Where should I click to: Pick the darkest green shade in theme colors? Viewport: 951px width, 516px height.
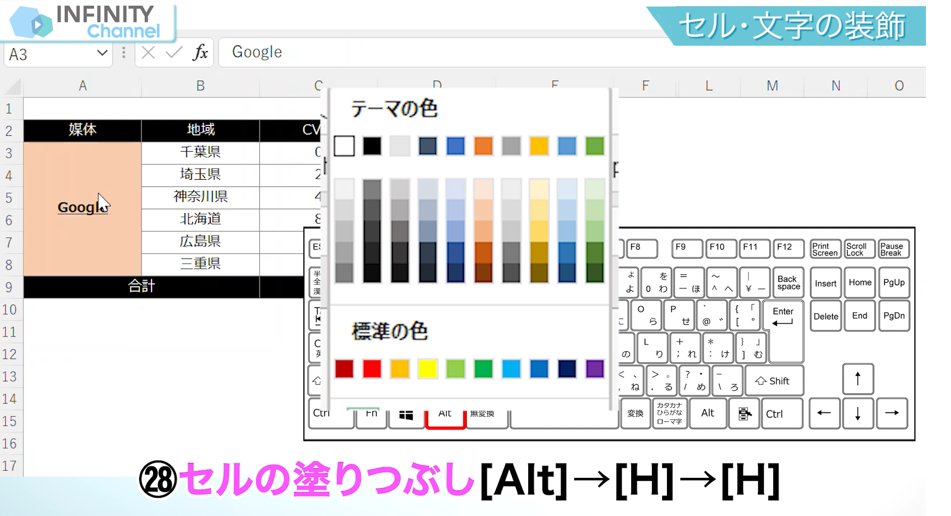tap(595, 273)
